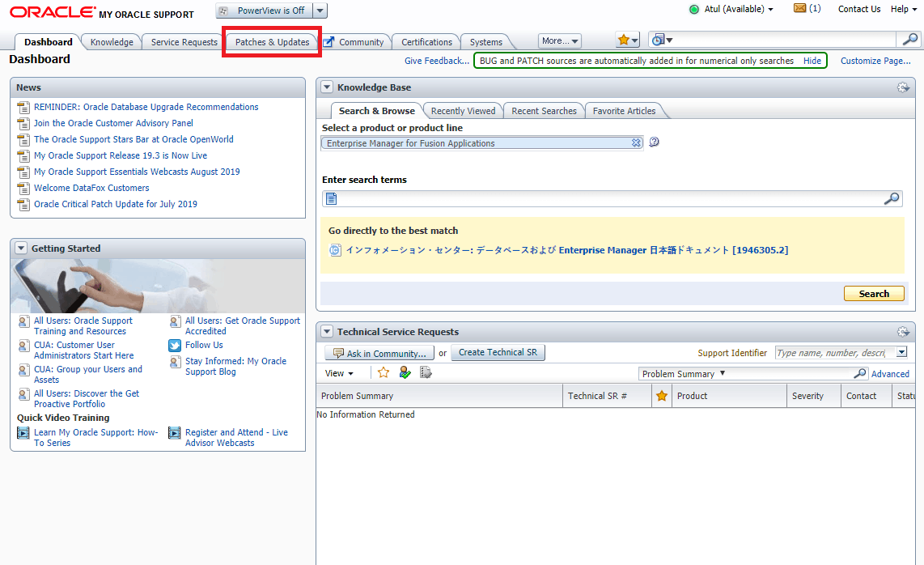This screenshot has width=924, height=565.
Task: Sort by Technical SR # column header
Action: click(x=607, y=396)
